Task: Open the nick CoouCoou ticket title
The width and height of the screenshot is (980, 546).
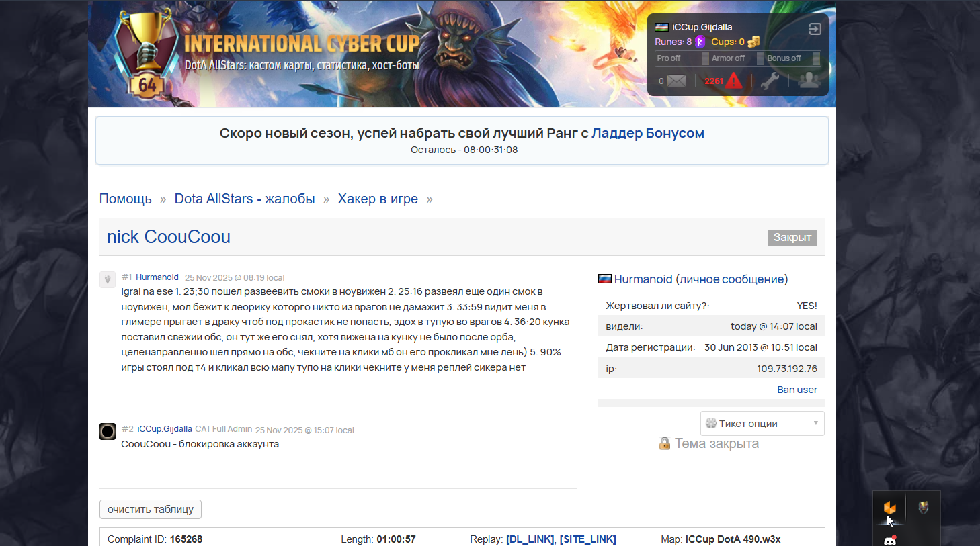Action: [169, 237]
